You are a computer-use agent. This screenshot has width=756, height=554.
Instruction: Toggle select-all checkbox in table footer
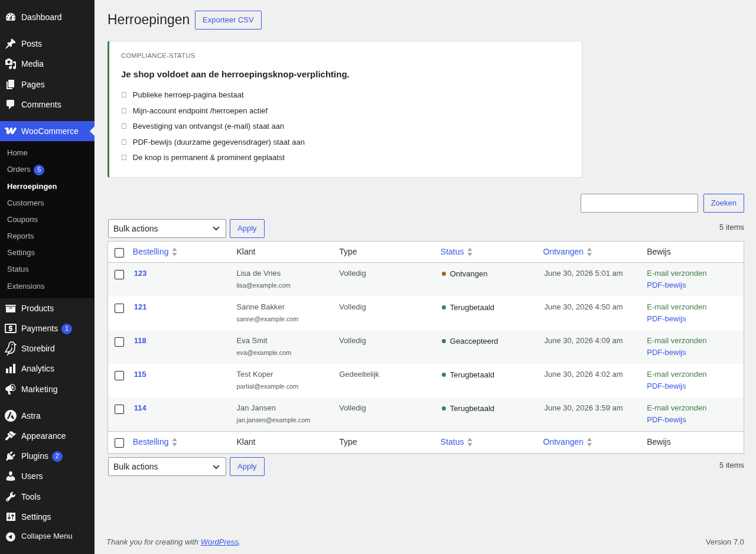click(119, 443)
